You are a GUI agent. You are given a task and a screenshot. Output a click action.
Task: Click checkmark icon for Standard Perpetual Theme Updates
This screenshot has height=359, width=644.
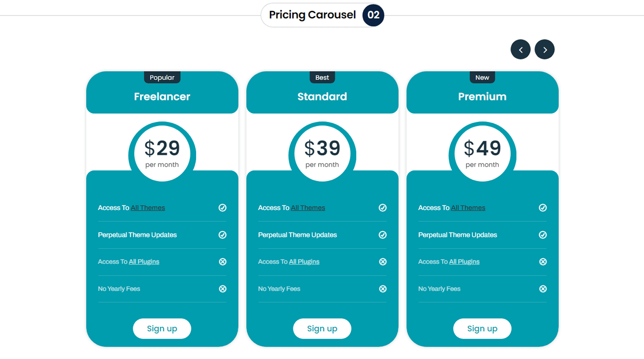(382, 235)
